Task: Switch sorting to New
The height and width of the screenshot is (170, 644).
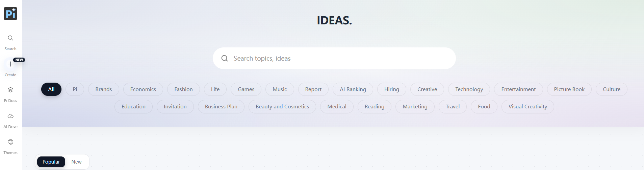Action: pyautogui.click(x=76, y=162)
